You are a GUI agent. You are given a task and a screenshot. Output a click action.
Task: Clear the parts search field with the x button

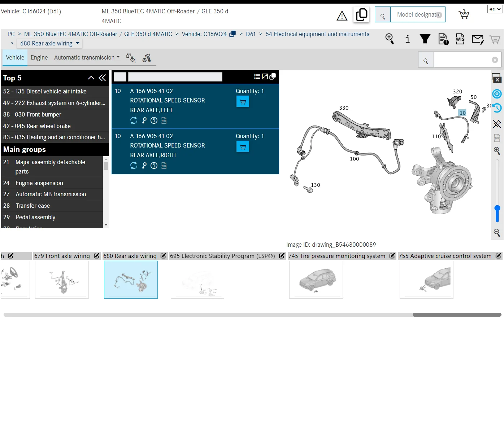(x=495, y=60)
